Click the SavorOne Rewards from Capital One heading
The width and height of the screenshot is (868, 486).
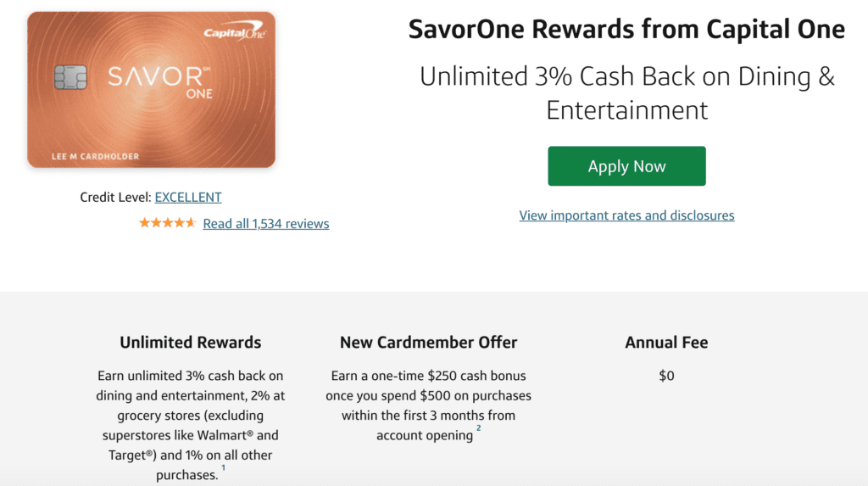[x=626, y=30]
